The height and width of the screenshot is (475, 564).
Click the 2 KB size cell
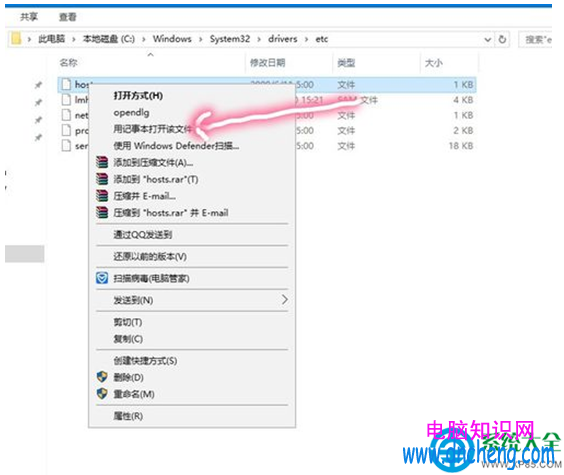(x=463, y=130)
